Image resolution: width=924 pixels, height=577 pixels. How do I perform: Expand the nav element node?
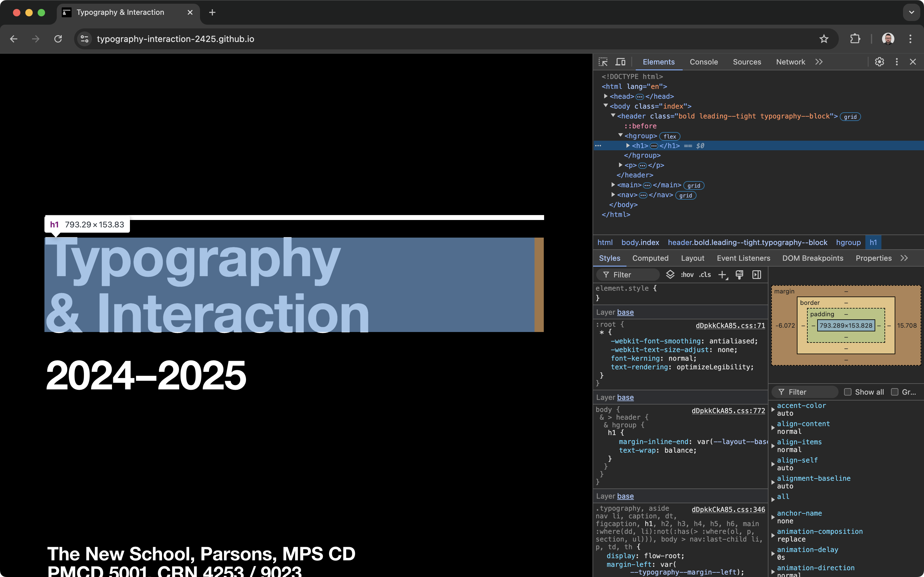(x=613, y=195)
